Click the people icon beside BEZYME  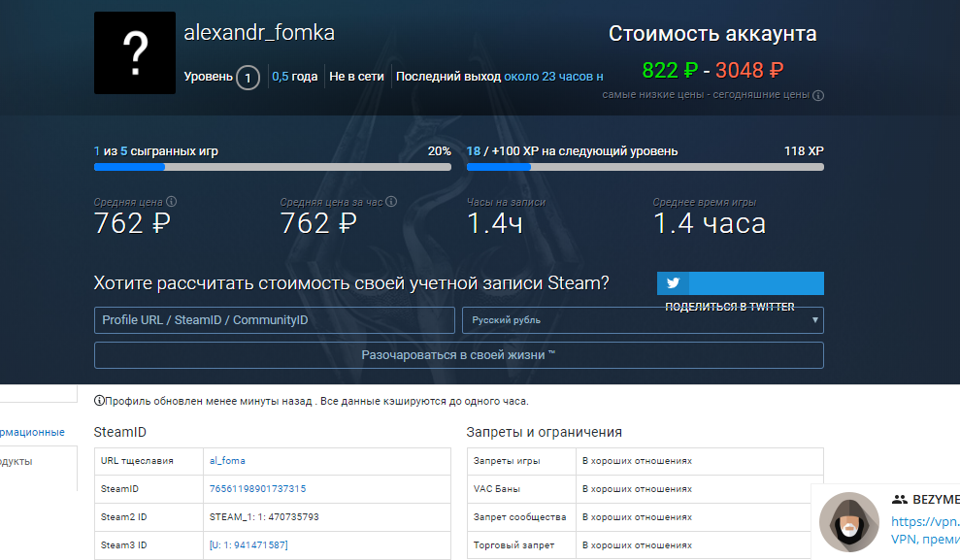(900, 500)
